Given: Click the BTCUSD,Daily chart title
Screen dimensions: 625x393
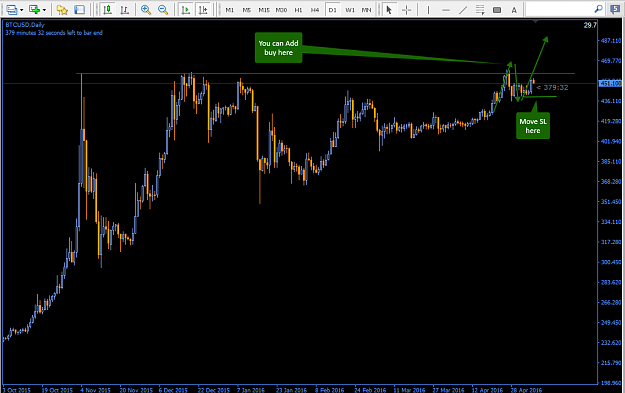Looking at the screenshot, I should tap(25, 25).
